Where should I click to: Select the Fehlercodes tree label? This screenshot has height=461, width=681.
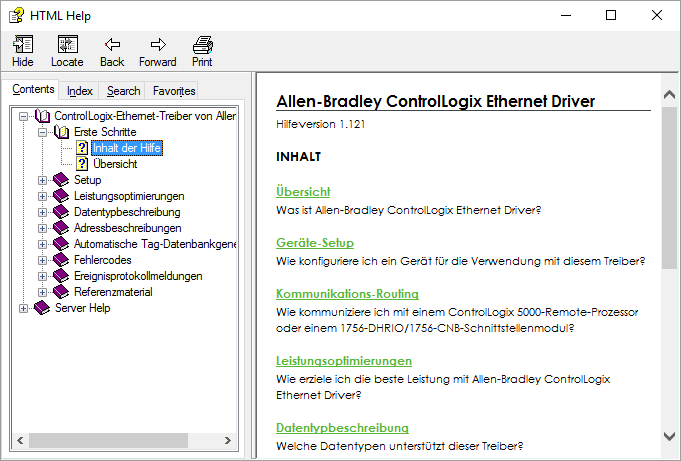click(x=102, y=260)
